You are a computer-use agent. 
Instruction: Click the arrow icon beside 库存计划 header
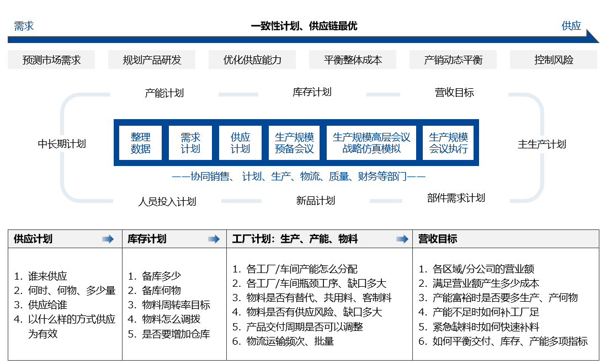[213, 239]
